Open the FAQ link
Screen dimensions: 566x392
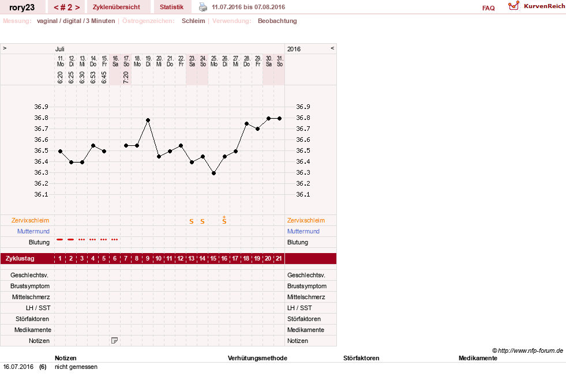click(488, 8)
